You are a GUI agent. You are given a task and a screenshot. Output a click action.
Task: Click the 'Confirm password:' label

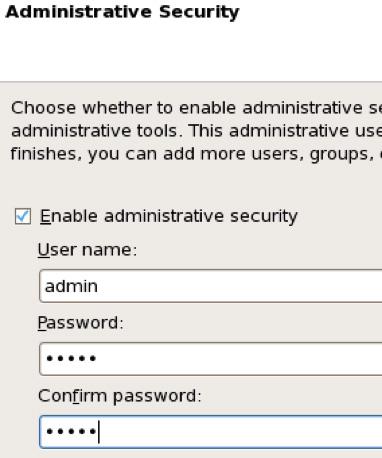click(x=120, y=396)
